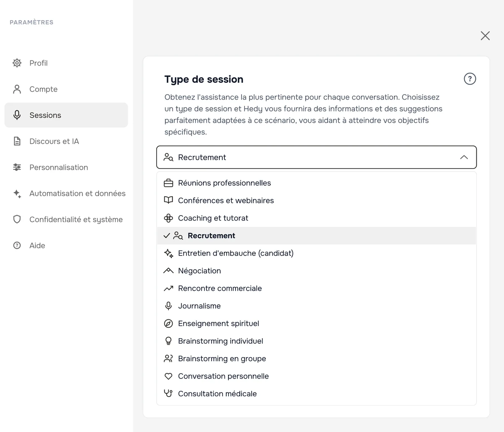
Task: Pick Brainstorming en groupe option
Action: coord(317,358)
